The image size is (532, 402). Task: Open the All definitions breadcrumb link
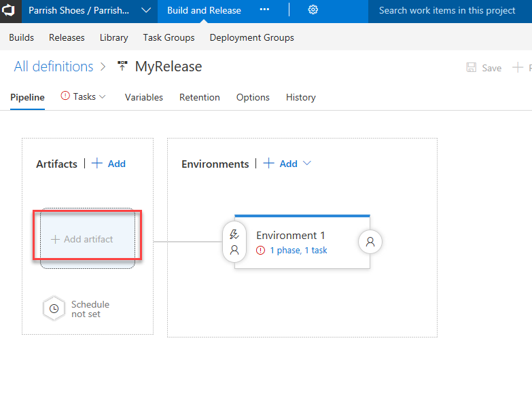click(x=54, y=67)
